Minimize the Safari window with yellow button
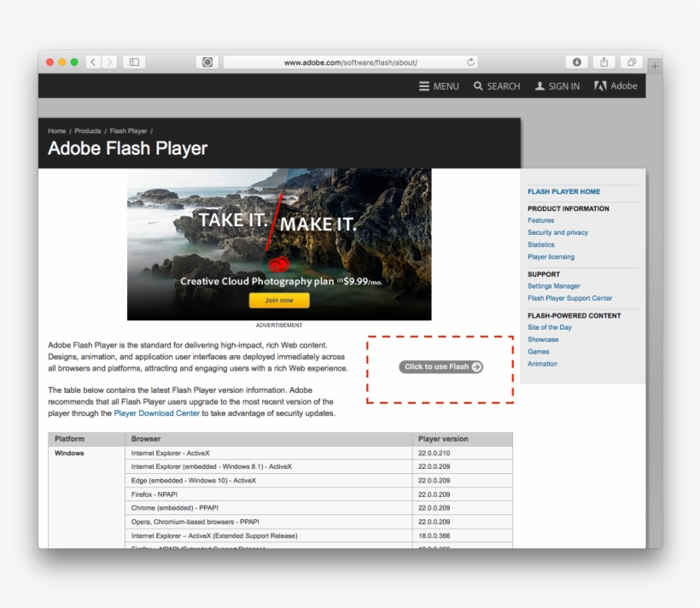 click(62, 62)
